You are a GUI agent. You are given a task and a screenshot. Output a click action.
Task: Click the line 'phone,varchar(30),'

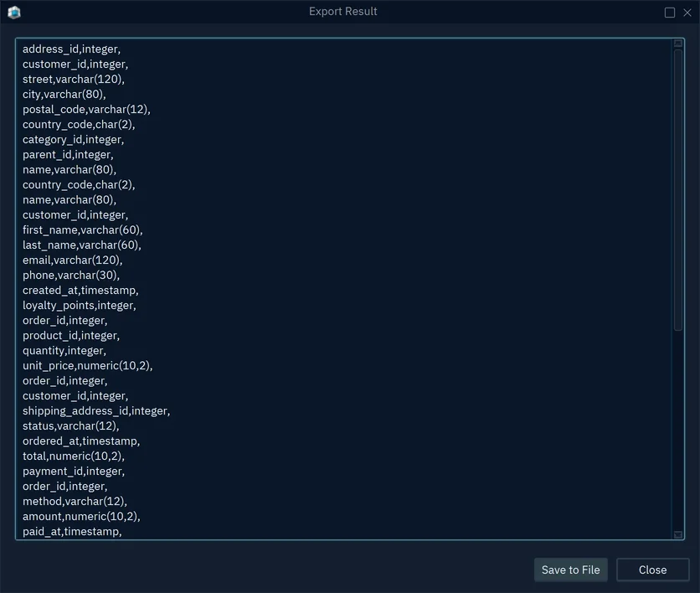point(71,275)
